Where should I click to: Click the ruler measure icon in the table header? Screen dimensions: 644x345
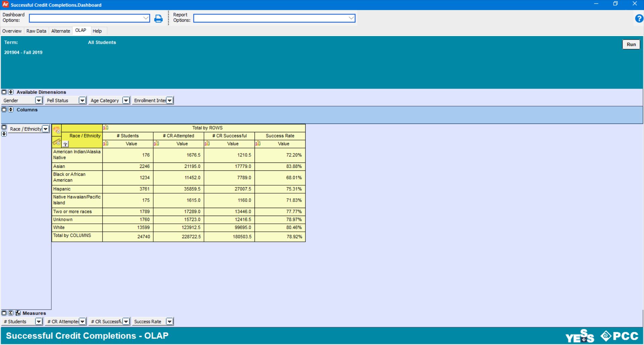(56, 142)
